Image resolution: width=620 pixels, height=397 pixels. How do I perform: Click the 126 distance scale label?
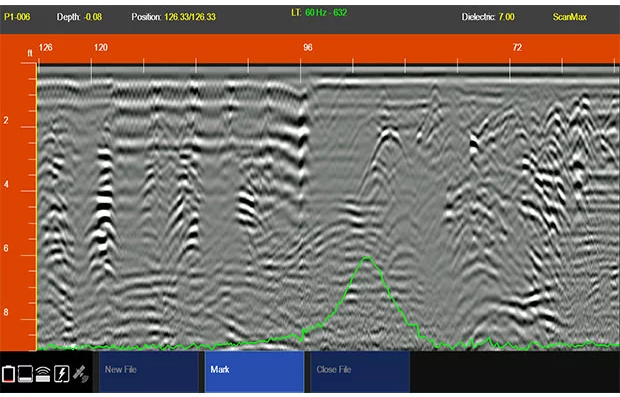click(45, 47)
